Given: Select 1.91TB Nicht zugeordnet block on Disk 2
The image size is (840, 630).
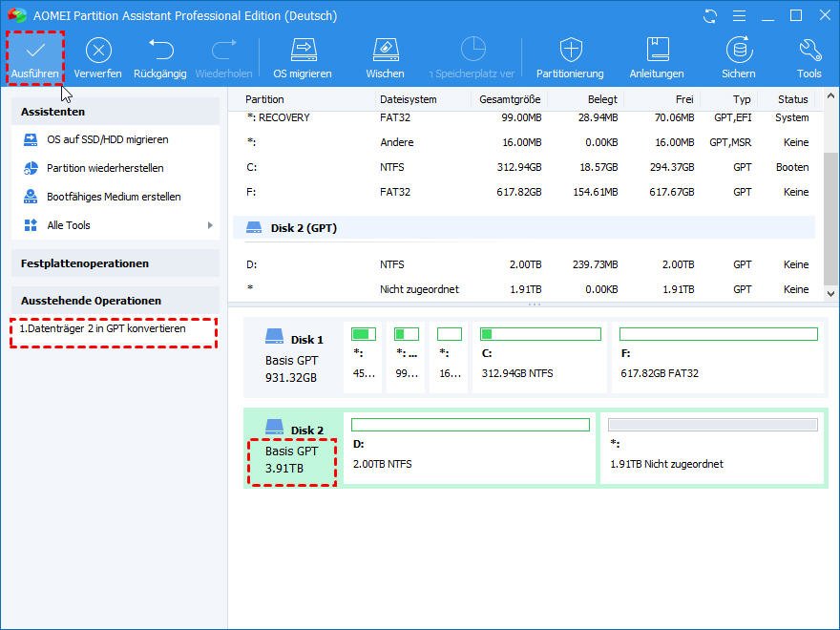Looking at the screenshot, I should point(712,448).
